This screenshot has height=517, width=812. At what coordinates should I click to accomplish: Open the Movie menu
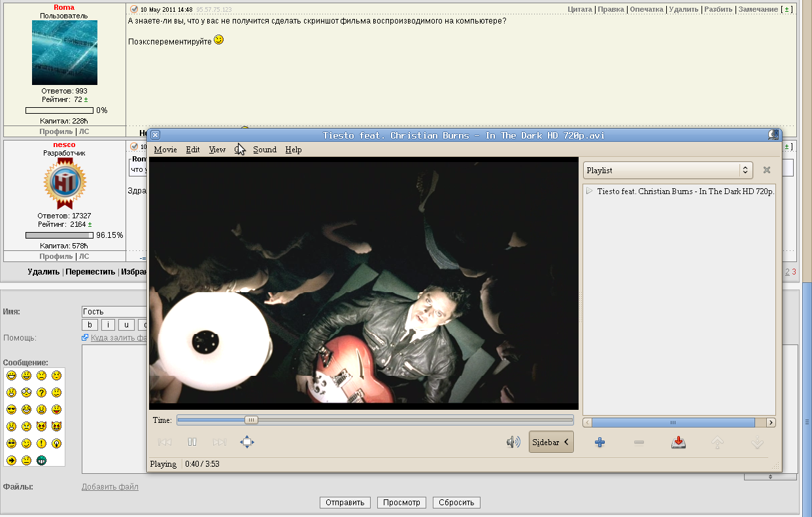(x=165, y=150)
